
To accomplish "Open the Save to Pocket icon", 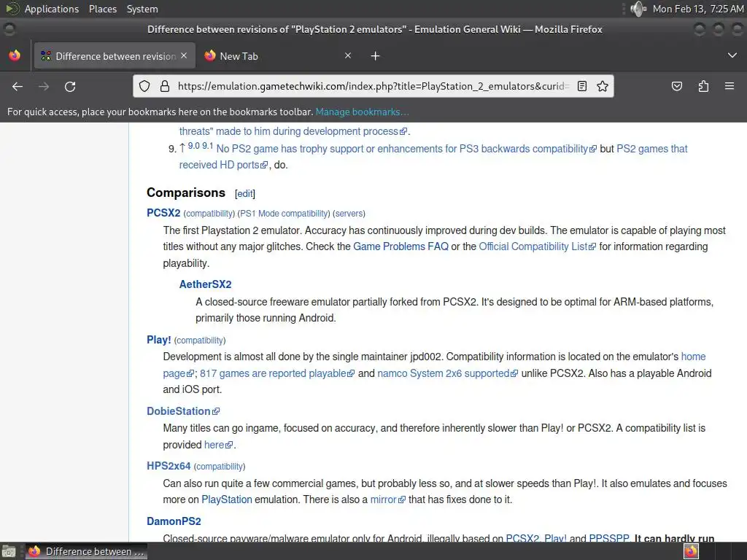I will [676, 86].
